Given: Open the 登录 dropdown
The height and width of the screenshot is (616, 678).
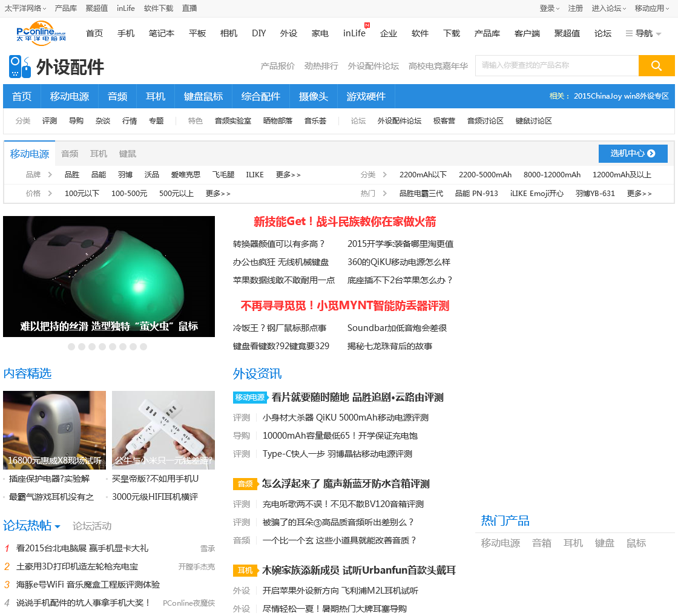Looking at the screenshot, I should coord(549,8).
